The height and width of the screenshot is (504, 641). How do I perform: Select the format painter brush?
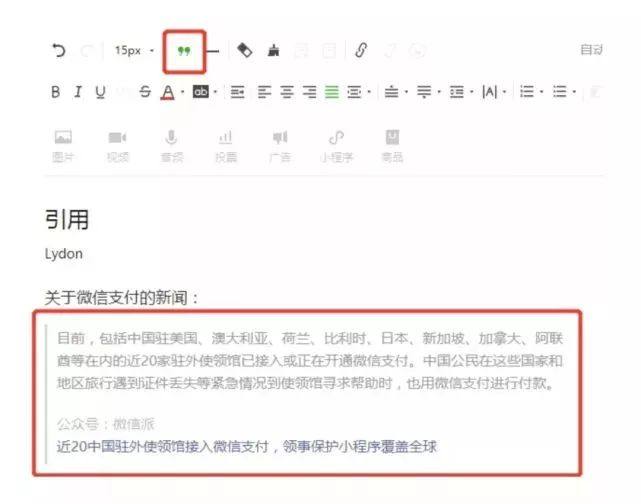click(273, 50)
